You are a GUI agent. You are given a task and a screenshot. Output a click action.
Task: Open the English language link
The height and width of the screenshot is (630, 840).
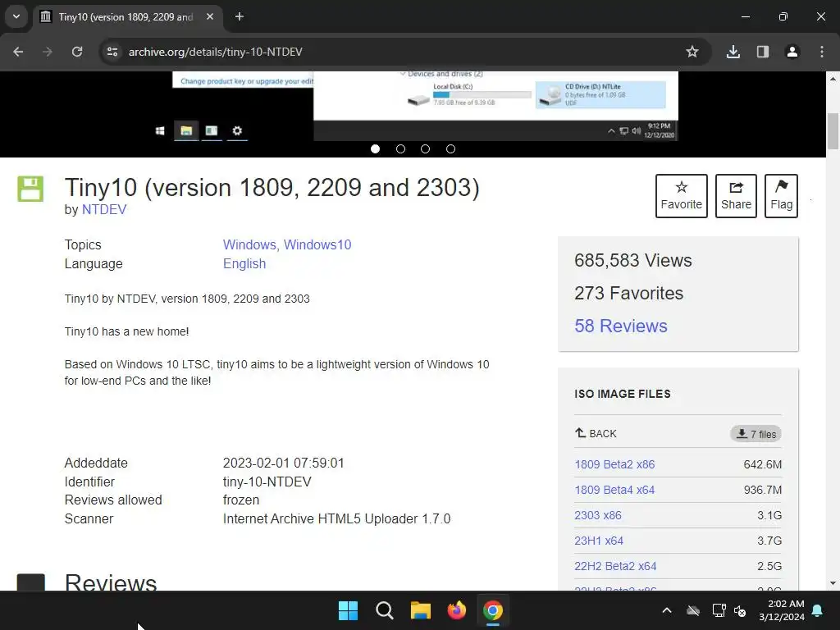pyautogui.click(x=244, y=263)
